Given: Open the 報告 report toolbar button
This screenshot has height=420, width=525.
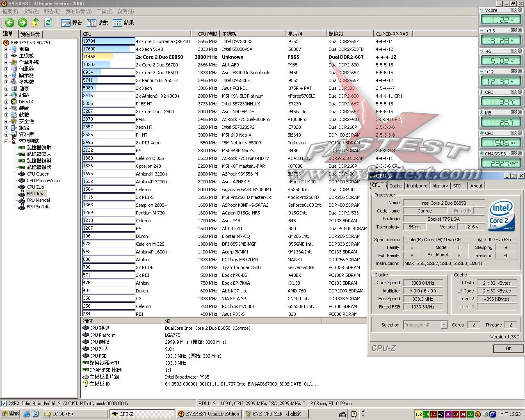Looking at the screenshot, I should tap(72, 23).
